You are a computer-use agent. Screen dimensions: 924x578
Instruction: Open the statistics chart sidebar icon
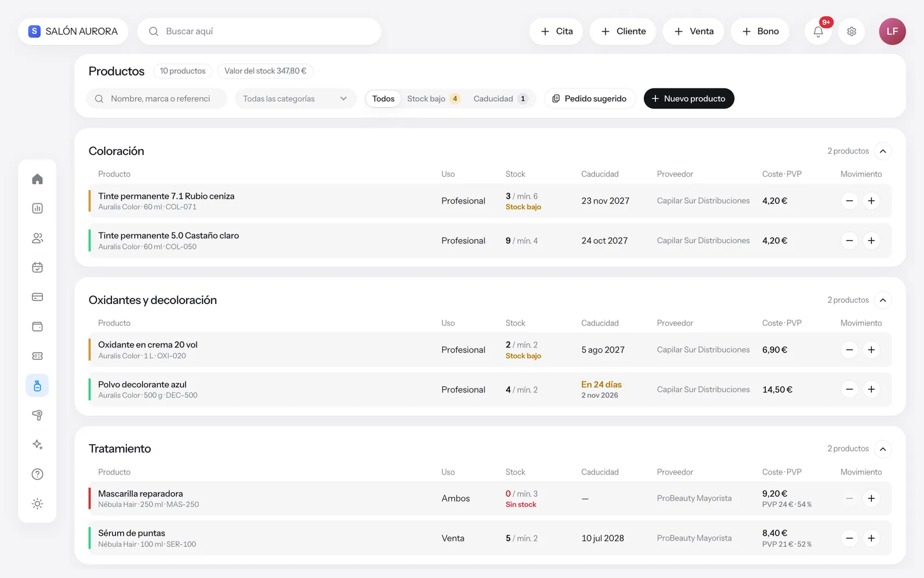[x=38, y=209]
